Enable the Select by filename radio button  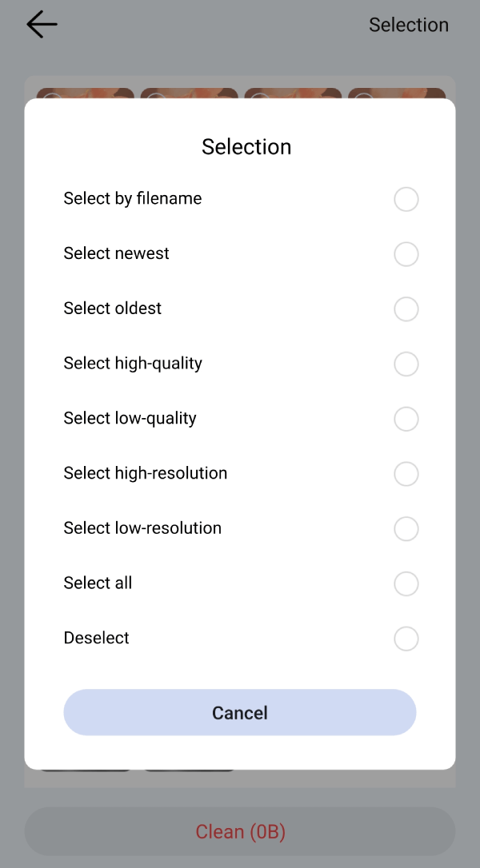[406, 199]
